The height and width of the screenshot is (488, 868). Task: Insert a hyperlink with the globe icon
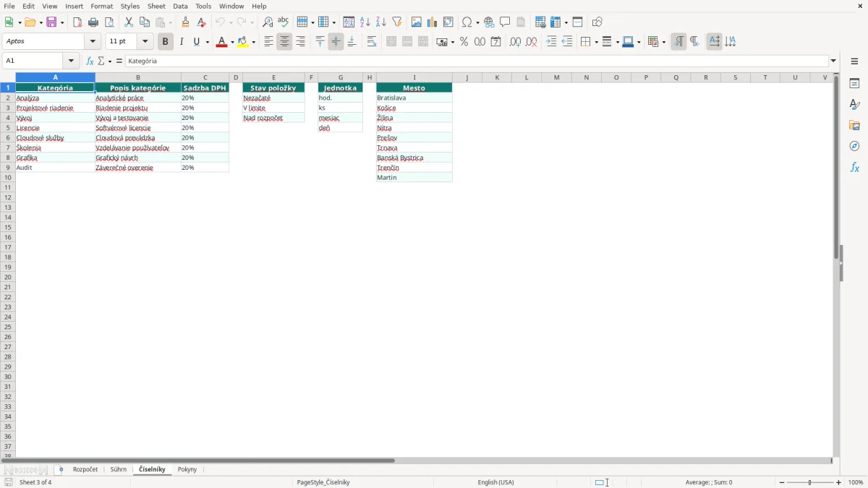click(489, 22)
